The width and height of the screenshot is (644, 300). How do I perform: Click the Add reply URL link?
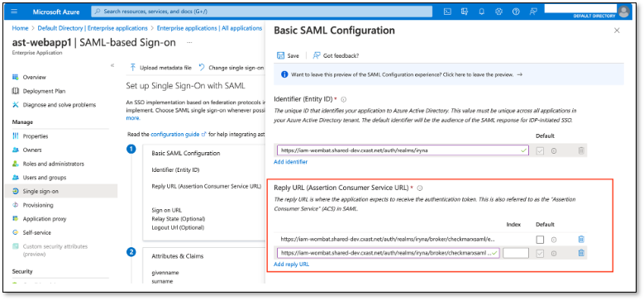coord(291,264)
